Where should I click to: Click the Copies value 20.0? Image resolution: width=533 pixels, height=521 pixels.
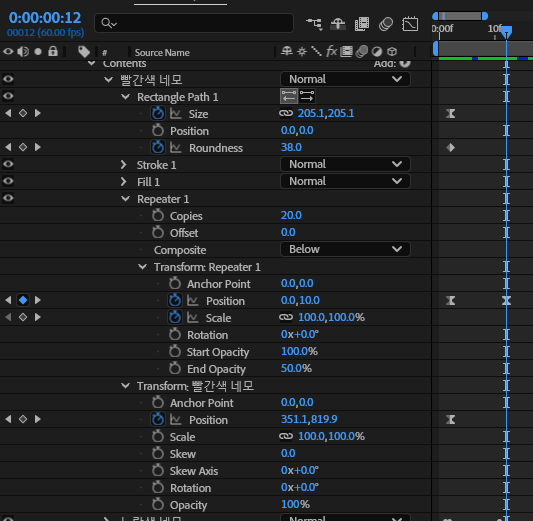pos(291,215)
